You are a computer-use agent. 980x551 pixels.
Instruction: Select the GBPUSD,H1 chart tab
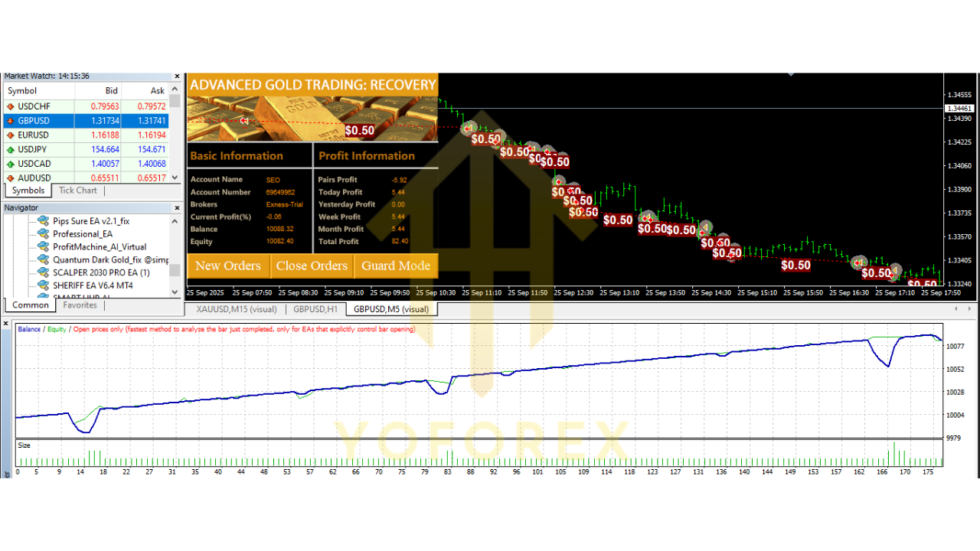[315, 309]
